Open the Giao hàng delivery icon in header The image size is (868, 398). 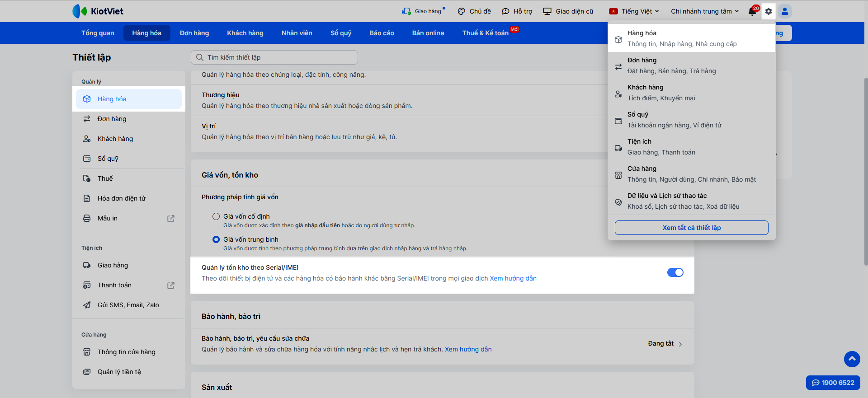point(406,11)
